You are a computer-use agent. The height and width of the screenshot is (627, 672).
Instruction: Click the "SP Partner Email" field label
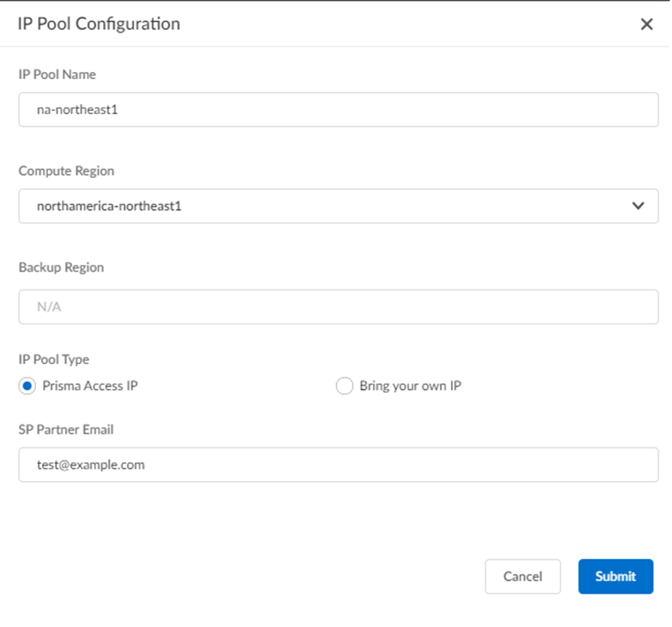(x=66, y=429)
